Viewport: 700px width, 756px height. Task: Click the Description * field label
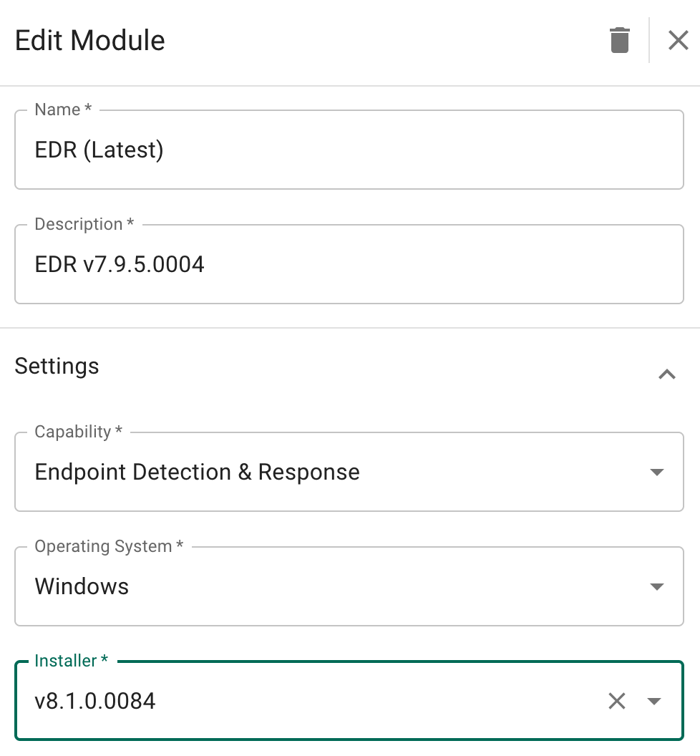[x=84, y=224]
